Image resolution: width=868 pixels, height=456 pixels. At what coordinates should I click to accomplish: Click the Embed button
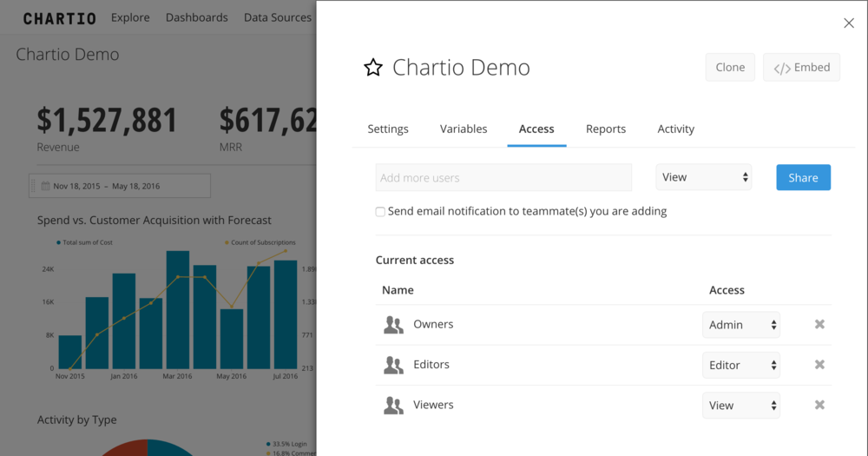[801, 68]
